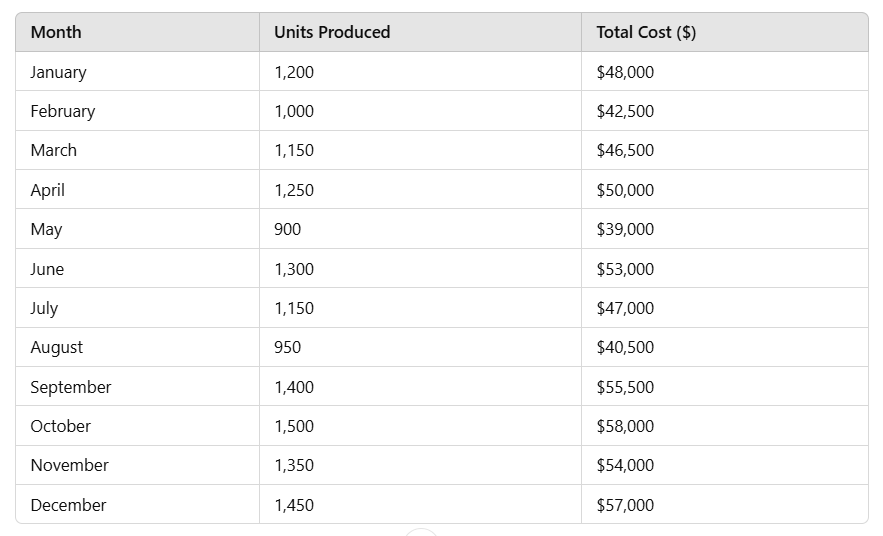Click the November units value 1,350
Screen dimensions: 883x536
click(x=294, y=465)
